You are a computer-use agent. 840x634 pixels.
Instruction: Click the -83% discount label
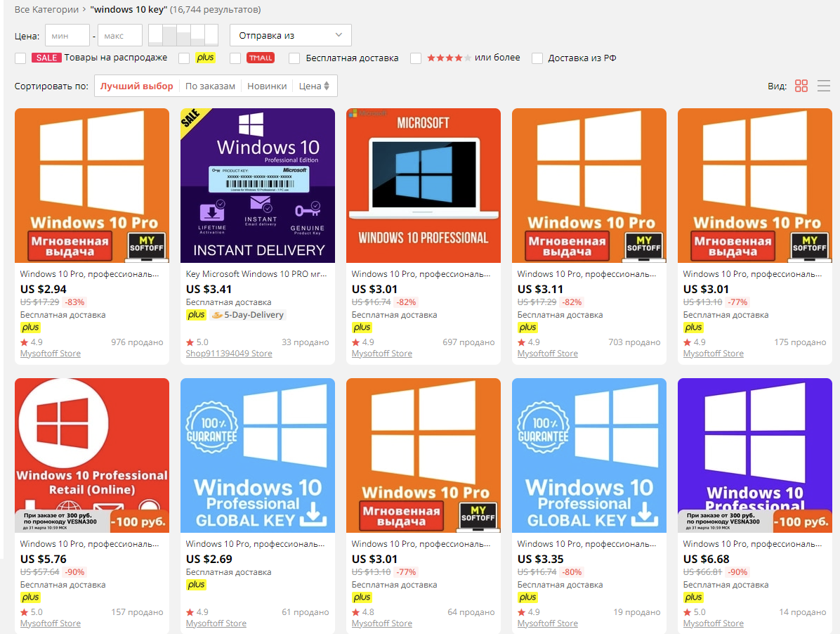(74, 302)
